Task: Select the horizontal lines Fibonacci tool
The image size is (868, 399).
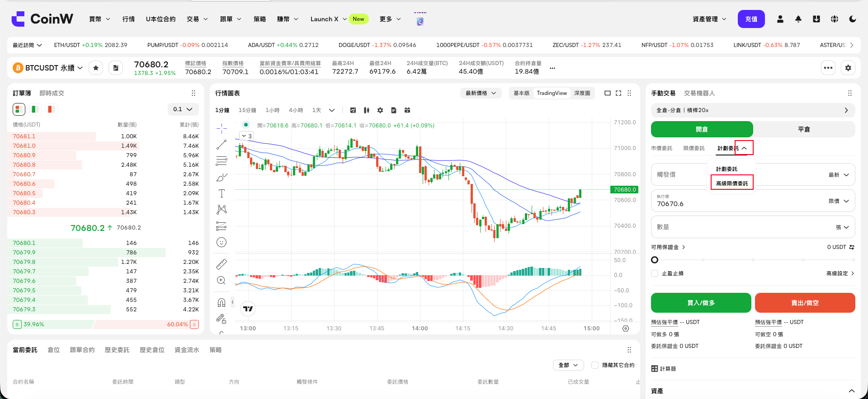Action: [222, 161]
